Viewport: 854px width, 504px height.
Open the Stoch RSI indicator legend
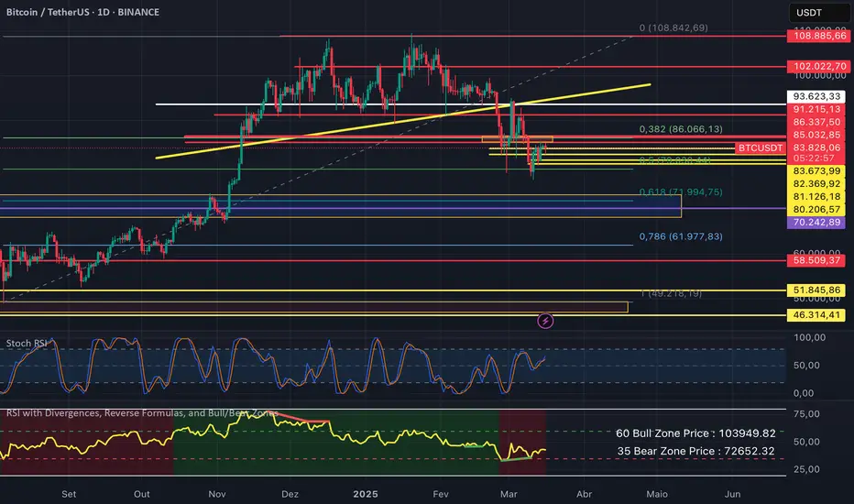pos(27,344)
